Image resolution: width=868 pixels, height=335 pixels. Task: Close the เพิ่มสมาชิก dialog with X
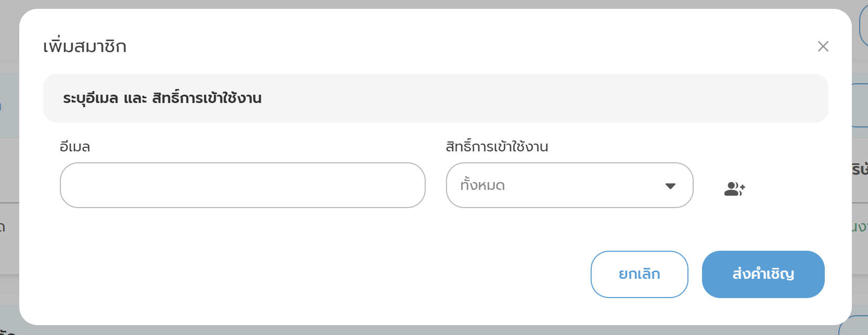(x=823, y=46)
